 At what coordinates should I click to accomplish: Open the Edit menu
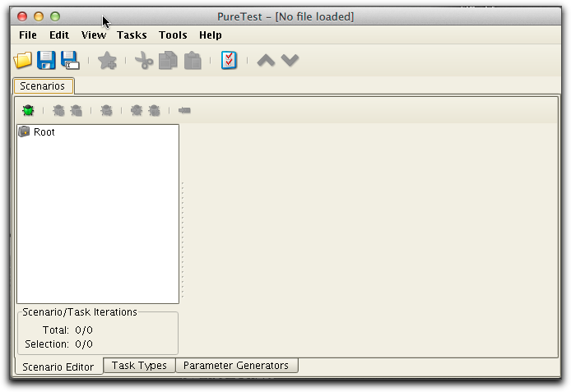(59, 35)
